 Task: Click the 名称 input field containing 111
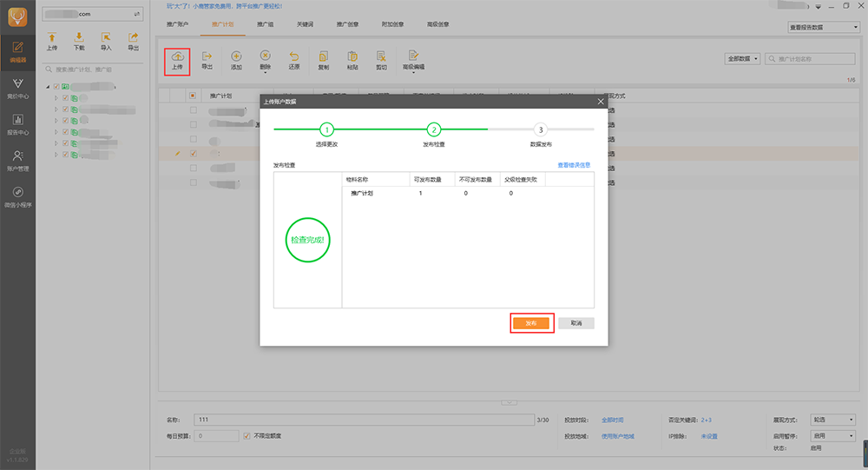click(365, 420)
